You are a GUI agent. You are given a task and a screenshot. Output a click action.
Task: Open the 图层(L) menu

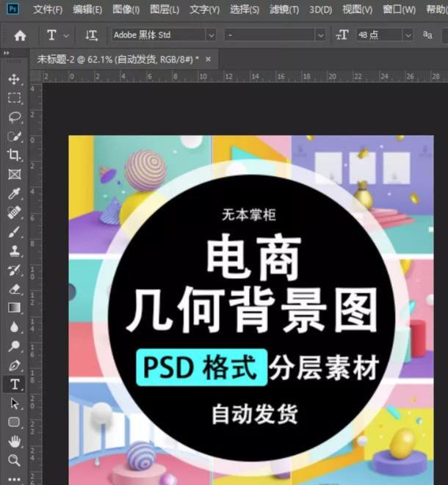pos(165,10)
